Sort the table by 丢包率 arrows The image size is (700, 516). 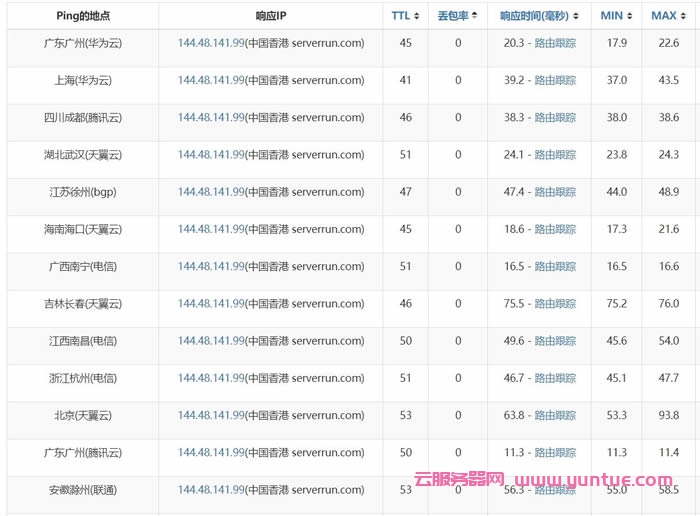point(474,16)
